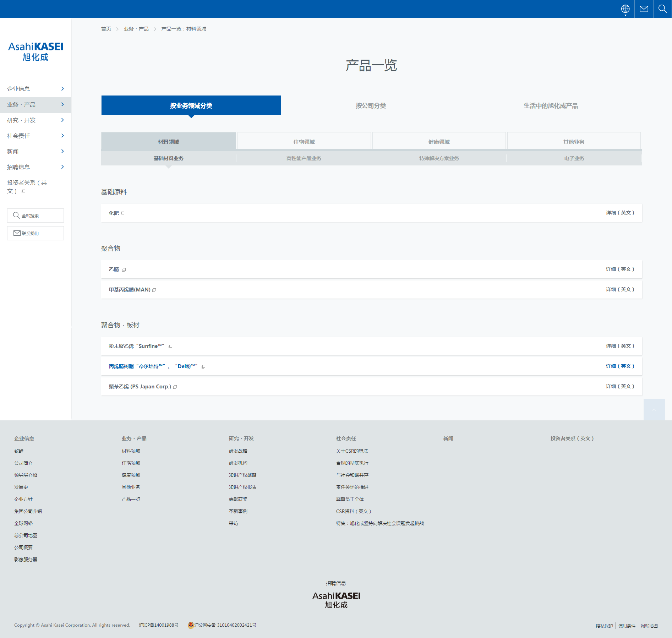The height and width of the screenshot is (638, 672).
Task: Open 详细（英文）for 聚苯乙烯 row
Action: pos(620,386)
